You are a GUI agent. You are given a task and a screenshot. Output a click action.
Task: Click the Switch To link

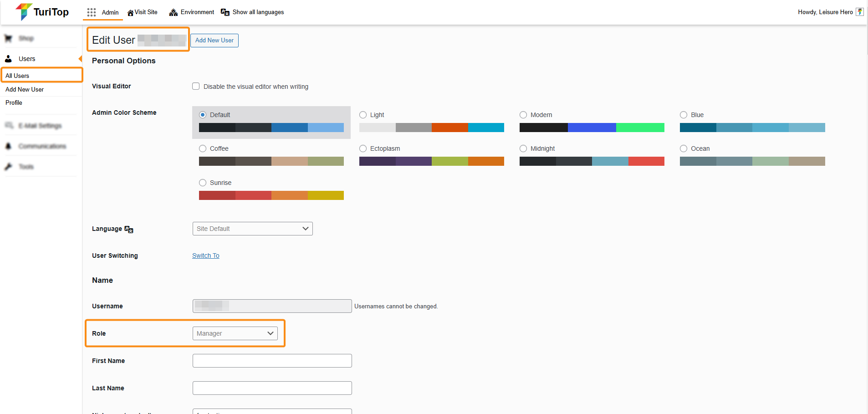click(x=205, y=256)
